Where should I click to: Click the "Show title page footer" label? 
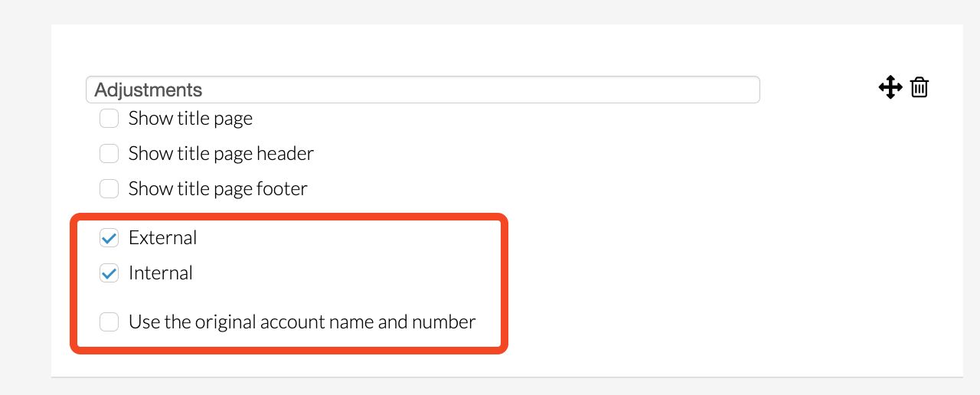pyautogui.click(x=218, y=188)
